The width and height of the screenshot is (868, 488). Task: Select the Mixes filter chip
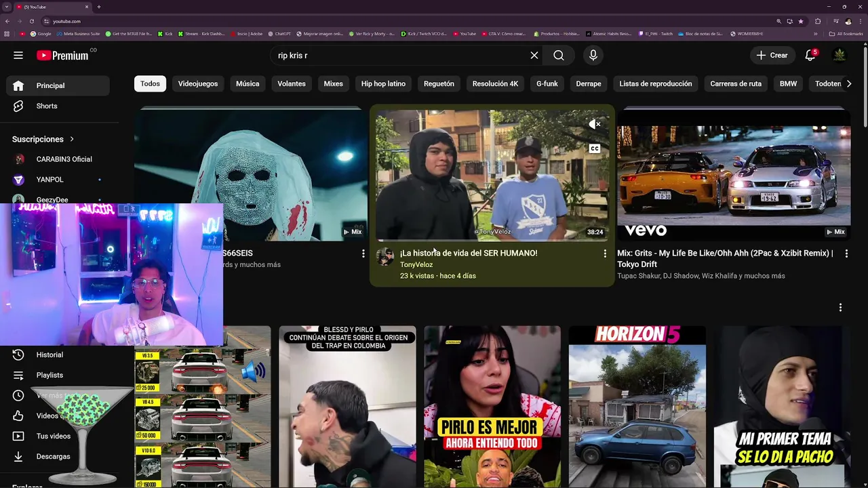[x=333, y=83]
